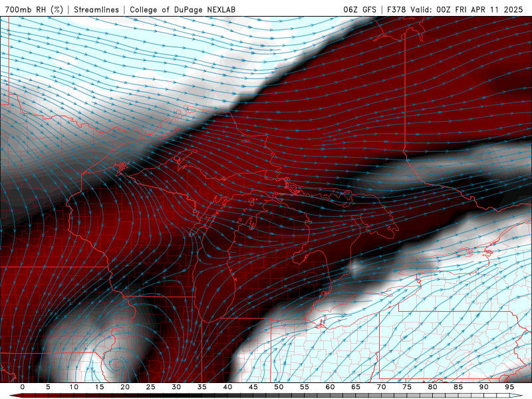Image resolution: width=532 pixels, height=399 pixels.
Task: Click the "0" value on the color scale
Action: coord(23,387)
